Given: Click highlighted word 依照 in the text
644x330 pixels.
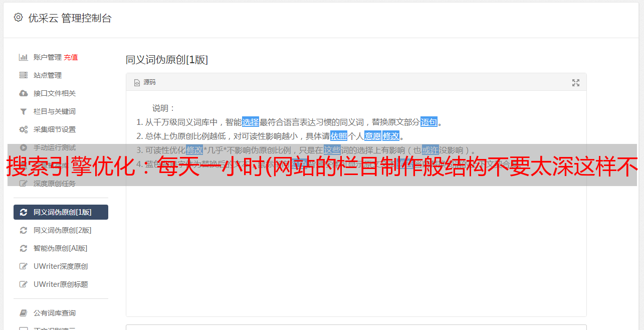Looking at the screenshot, I should pos(339,136).
